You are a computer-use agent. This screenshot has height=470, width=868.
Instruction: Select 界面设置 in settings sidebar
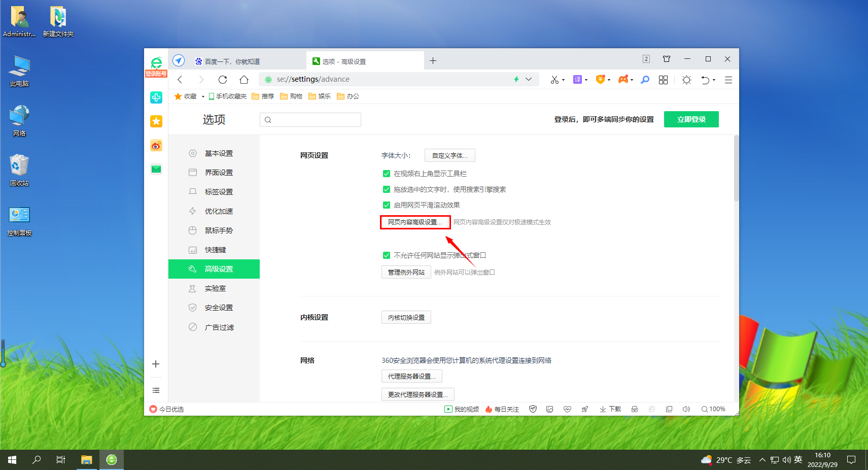pos(214,173)
